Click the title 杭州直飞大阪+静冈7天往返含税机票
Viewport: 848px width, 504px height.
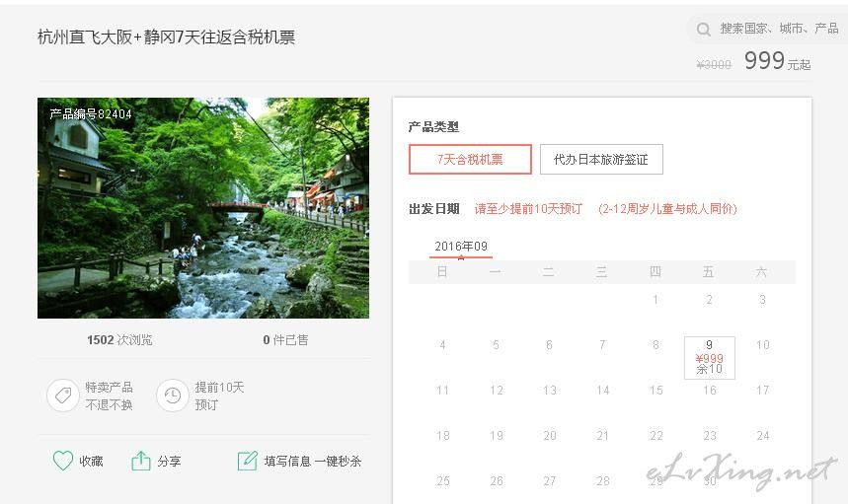click(166, 36)
